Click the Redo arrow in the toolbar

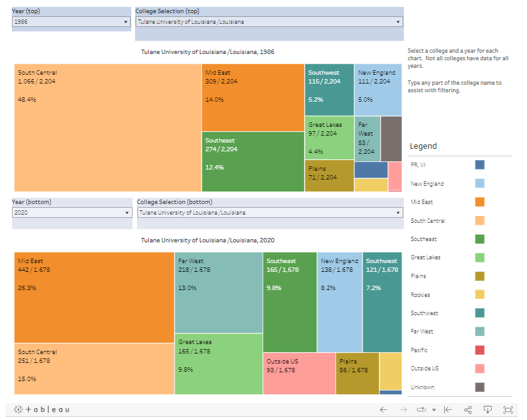pos(404,409)
